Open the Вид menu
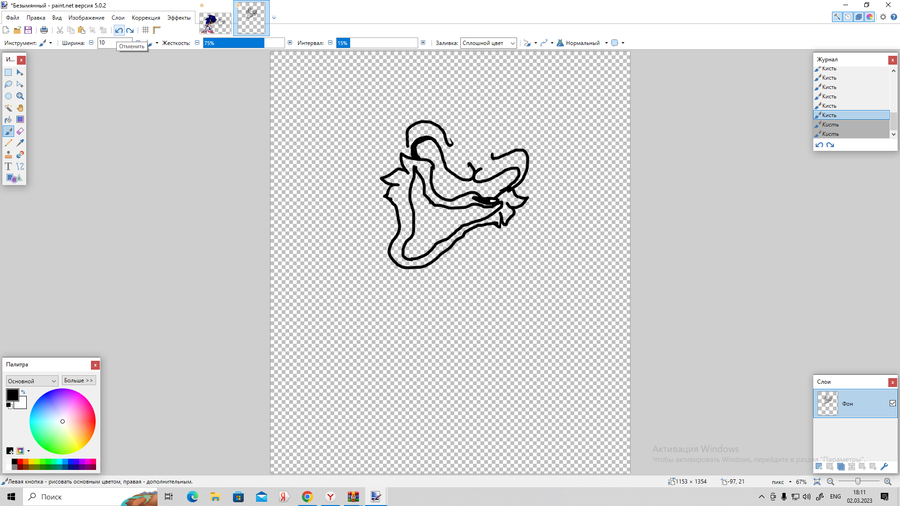Screen dimensions: 900x506 (x=57, y=18)
